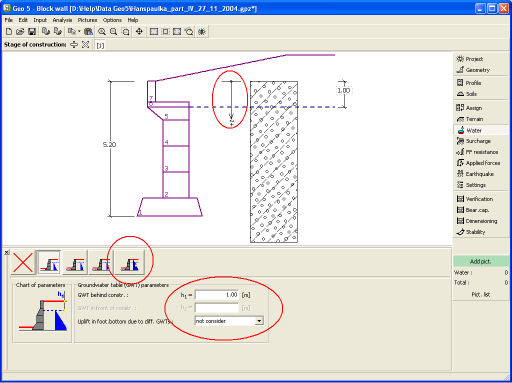This screenshot has height=383, width=512.
Task: Click the paste clipboard toolbar icon
Action: coord(88,32)
